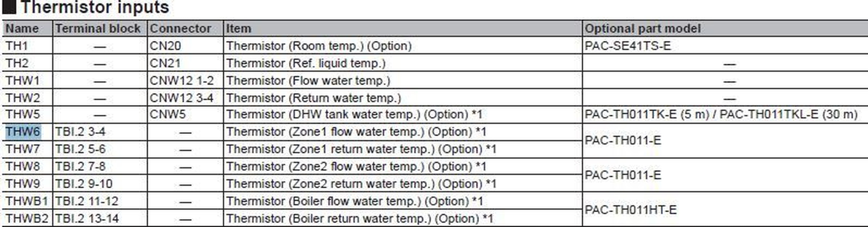This screenshot has height=227, width=868.
Task: Click the TH1 name cell
Action: [17, 46]
